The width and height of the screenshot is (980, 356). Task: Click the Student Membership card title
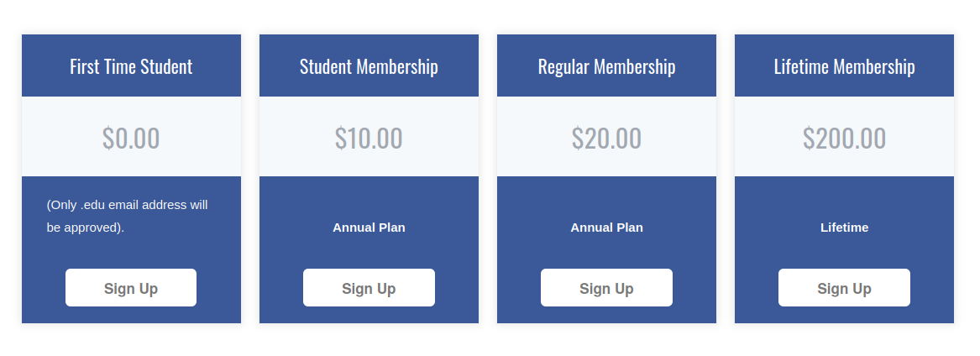[369, 66]
